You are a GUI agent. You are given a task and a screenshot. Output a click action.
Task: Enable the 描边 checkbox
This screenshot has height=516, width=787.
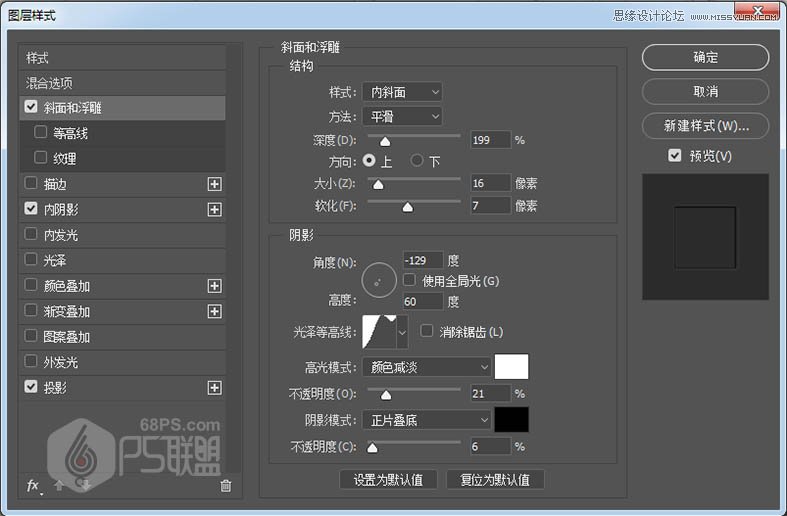point(31,183)
